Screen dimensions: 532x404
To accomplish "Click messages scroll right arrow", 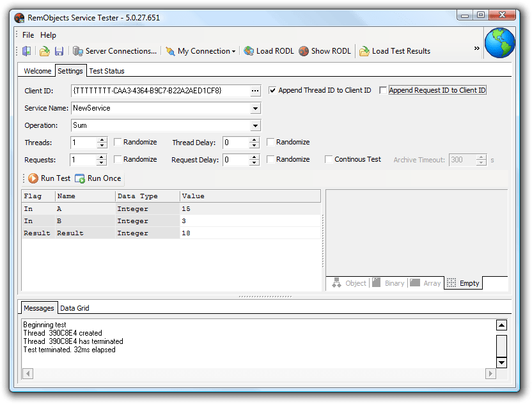I will pos(490,374).
